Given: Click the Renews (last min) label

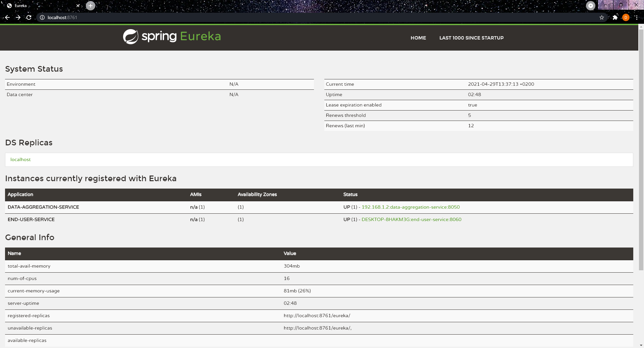Looking at the screenshot, I should point(345,126).
